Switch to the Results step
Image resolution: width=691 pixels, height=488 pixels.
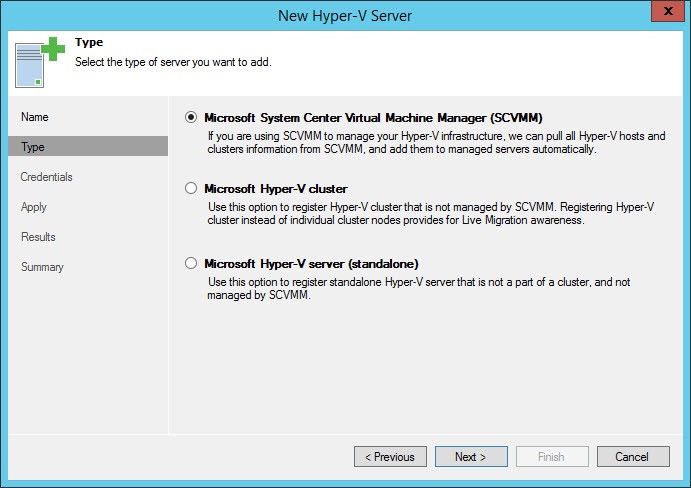38,237
